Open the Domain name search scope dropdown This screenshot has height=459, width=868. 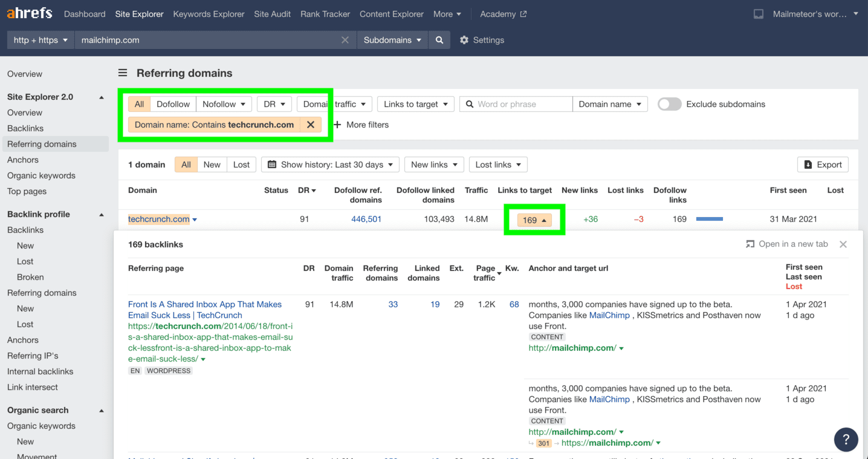click(x=610, y=104)
